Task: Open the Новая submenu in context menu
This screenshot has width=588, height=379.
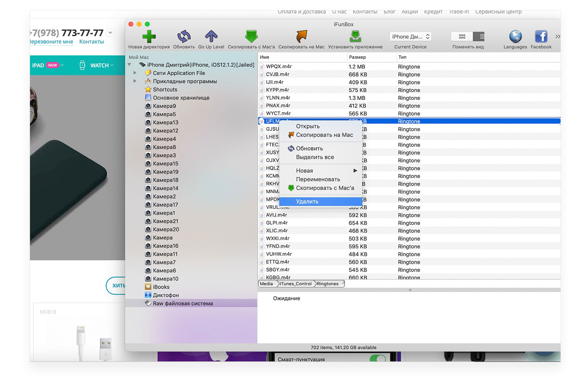Action: point(321,171)
